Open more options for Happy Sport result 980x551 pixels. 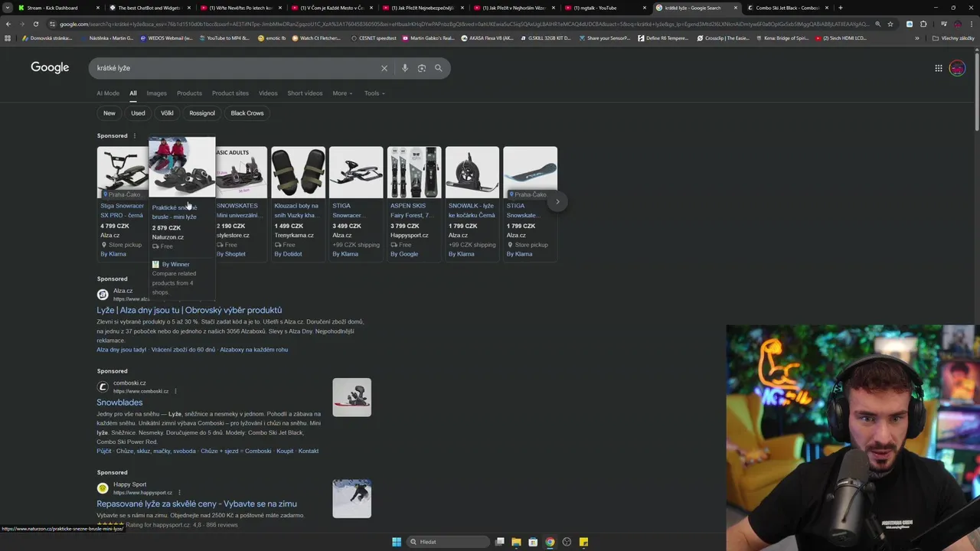click(180, 493)
